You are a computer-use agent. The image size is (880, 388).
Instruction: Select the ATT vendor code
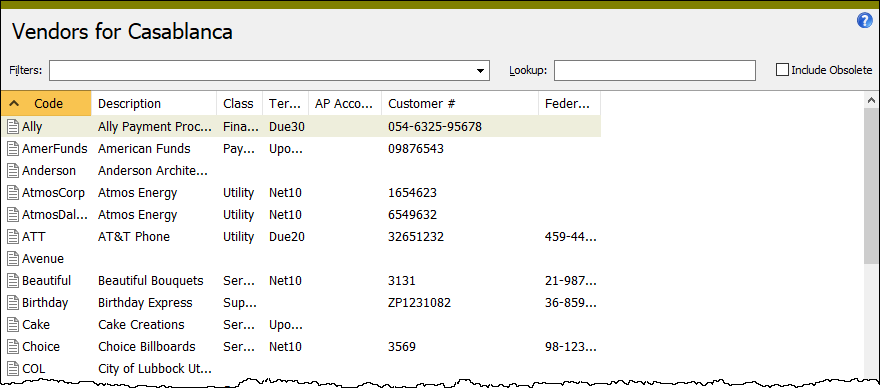[x=34, y=236]
